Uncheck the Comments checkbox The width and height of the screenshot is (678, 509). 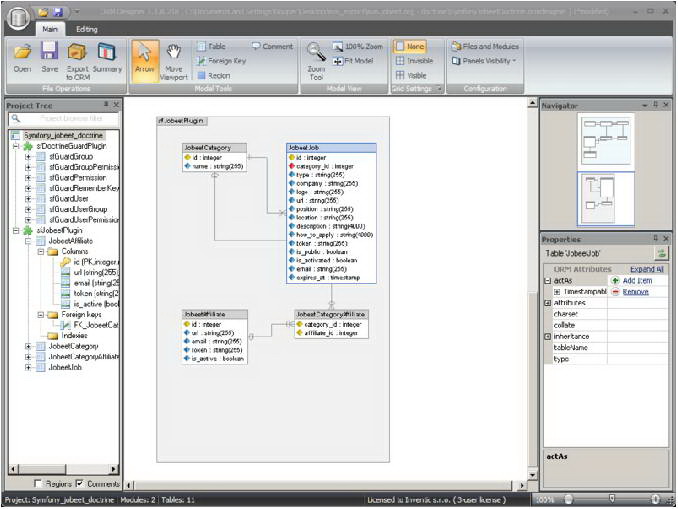click(80, 484)
